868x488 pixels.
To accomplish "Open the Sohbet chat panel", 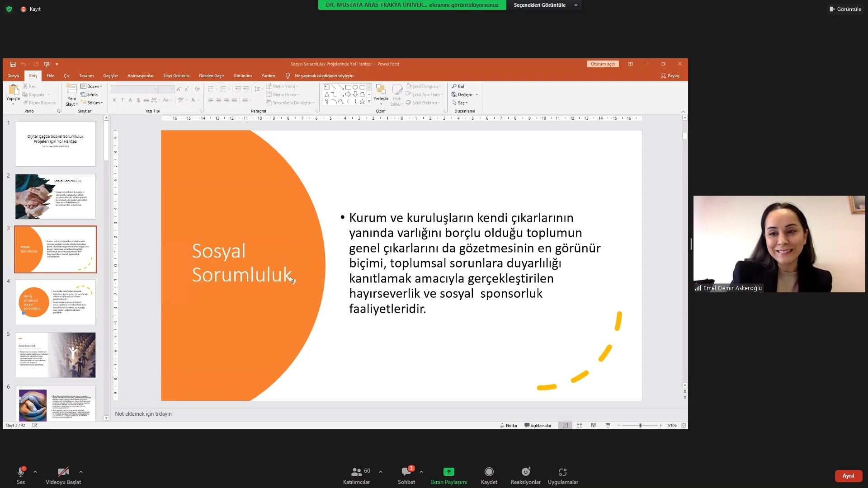I will (406, 476).
